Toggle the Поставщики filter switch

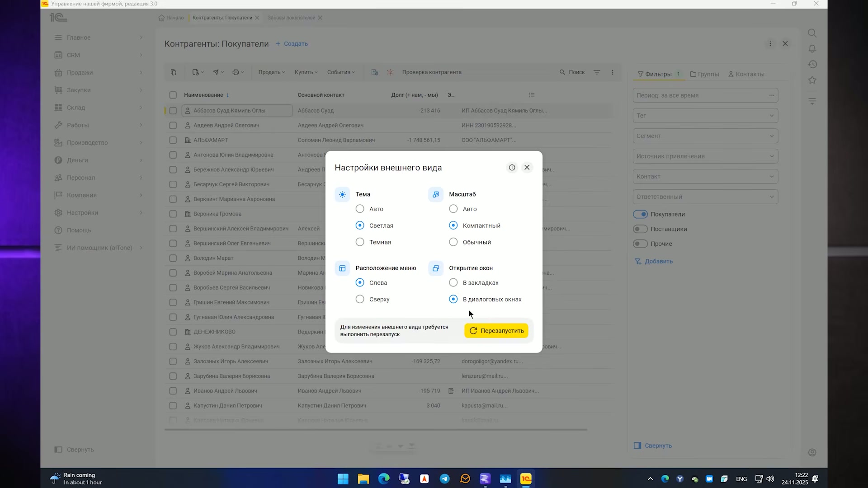[640, 229]
